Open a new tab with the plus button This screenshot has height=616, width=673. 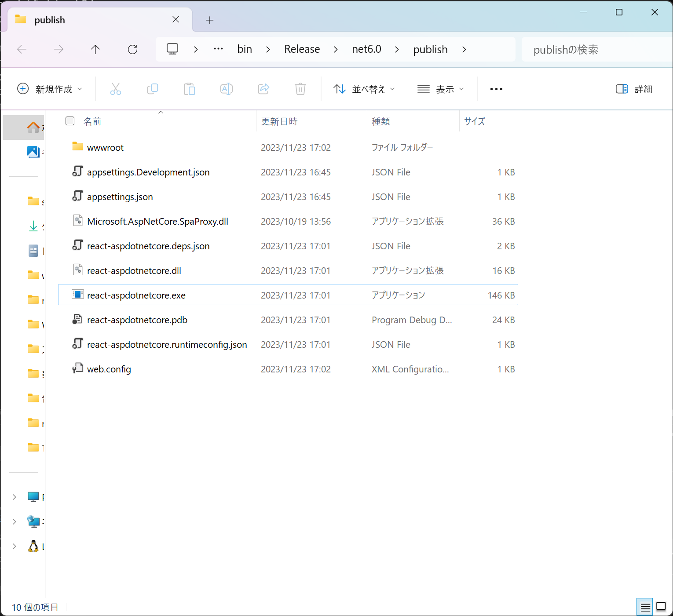pos(209,20)
